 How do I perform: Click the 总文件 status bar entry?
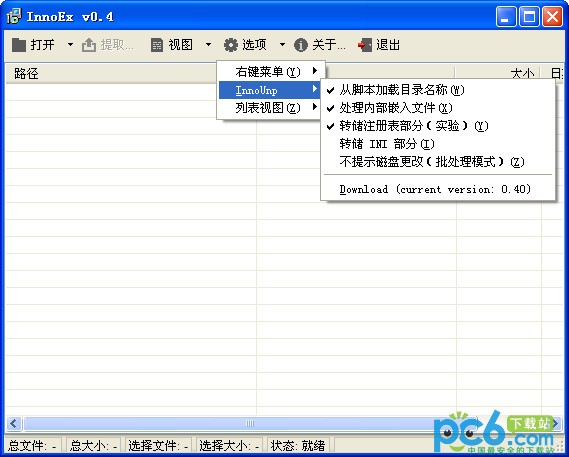click(32, 445)
